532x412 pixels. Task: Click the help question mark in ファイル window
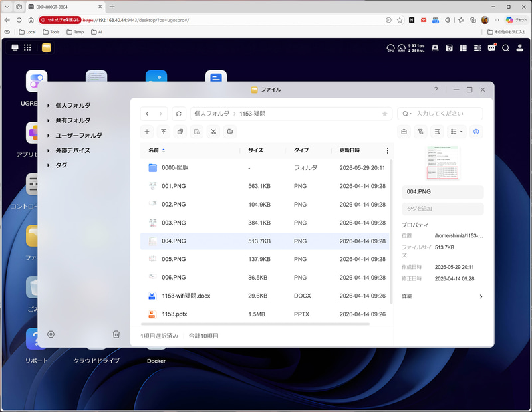(436, 90)
